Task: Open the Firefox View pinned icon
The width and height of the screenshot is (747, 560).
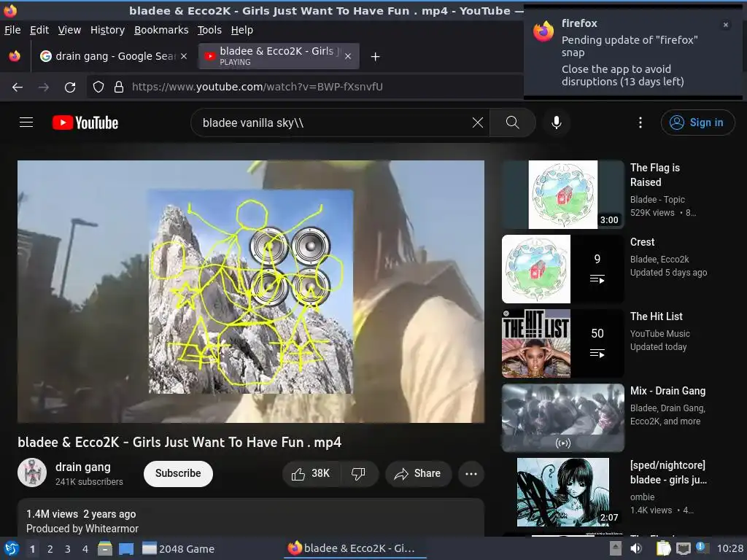Action: [x=15, y=56]
